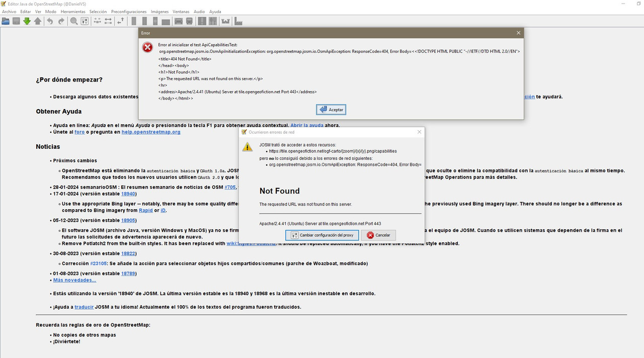Click the exclamation mark preset icon
644x358 pixels.
tap(202, 21)
